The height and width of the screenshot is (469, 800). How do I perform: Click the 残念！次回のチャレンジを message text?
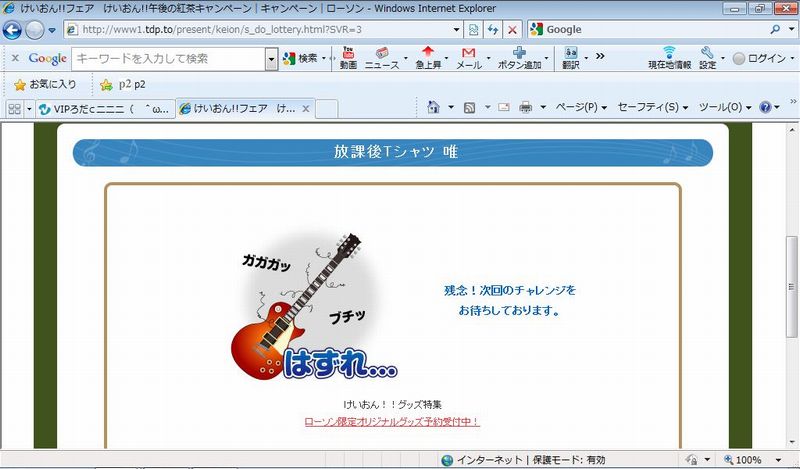tap(509, 290)
